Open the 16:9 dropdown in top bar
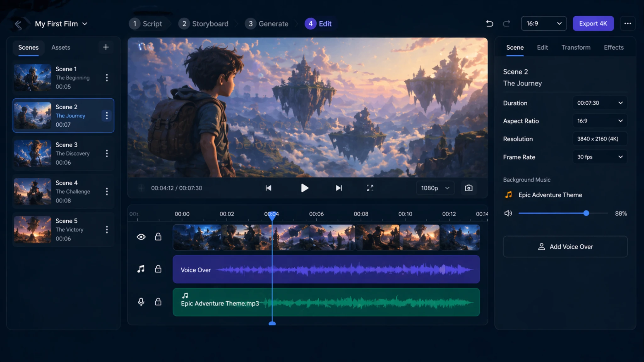The height and width of the screenshot is (362, 644). click(544, 24)
